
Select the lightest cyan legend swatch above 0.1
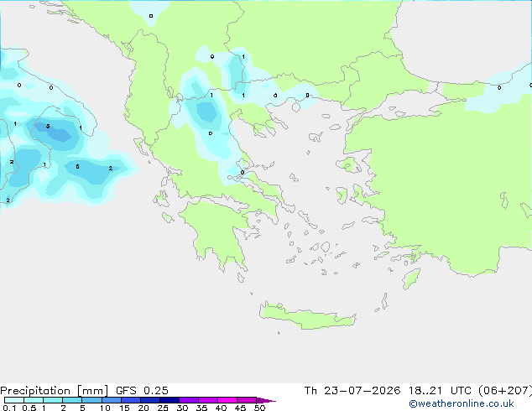(14, 400)
